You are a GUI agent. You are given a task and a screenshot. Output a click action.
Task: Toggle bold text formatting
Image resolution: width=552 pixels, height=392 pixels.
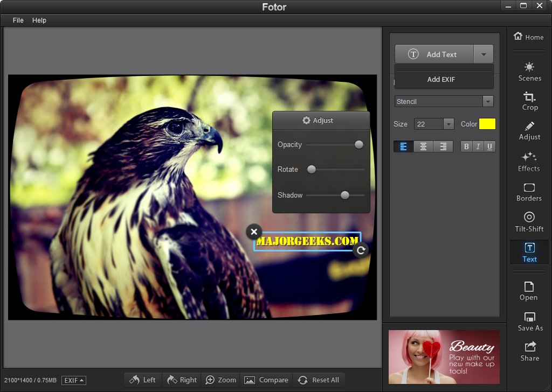point(466,146)
